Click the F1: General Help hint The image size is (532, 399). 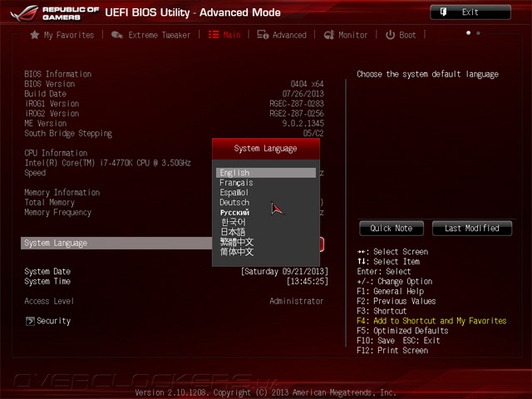(x=390, y=291)
